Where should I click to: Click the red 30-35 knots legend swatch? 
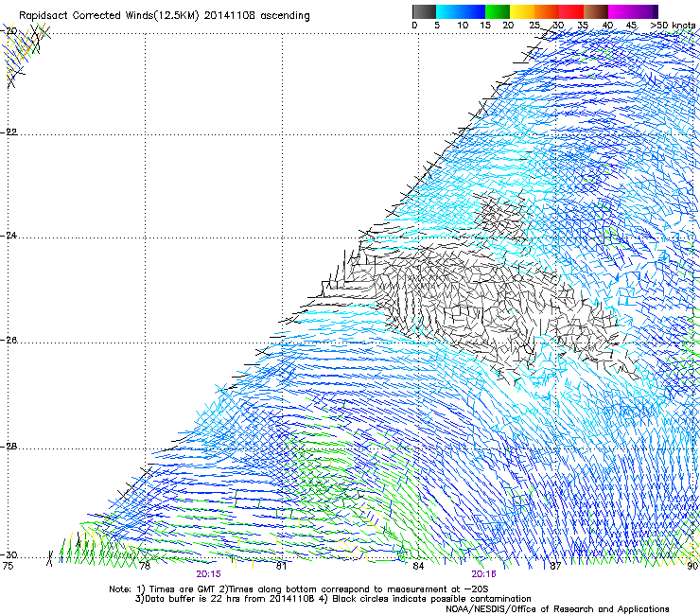tap(571, 11)
